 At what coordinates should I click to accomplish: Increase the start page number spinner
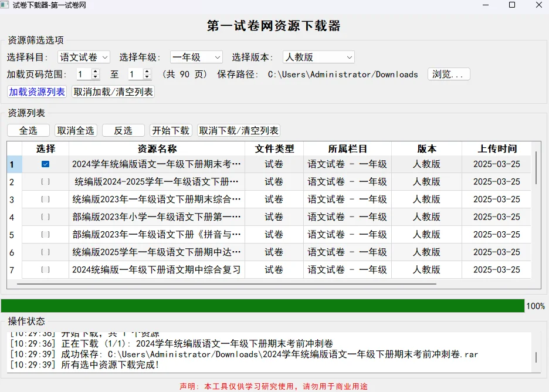tap(95, 71)
